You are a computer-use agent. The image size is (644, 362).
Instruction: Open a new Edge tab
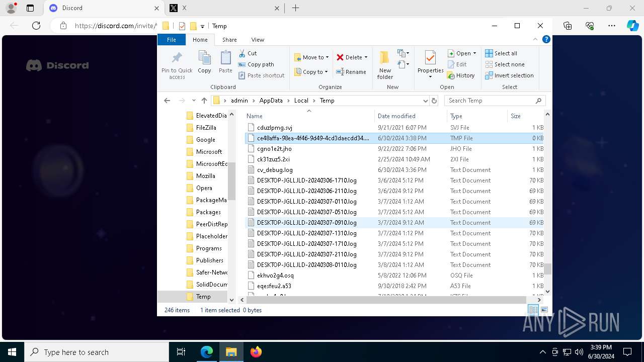point(295,8)
